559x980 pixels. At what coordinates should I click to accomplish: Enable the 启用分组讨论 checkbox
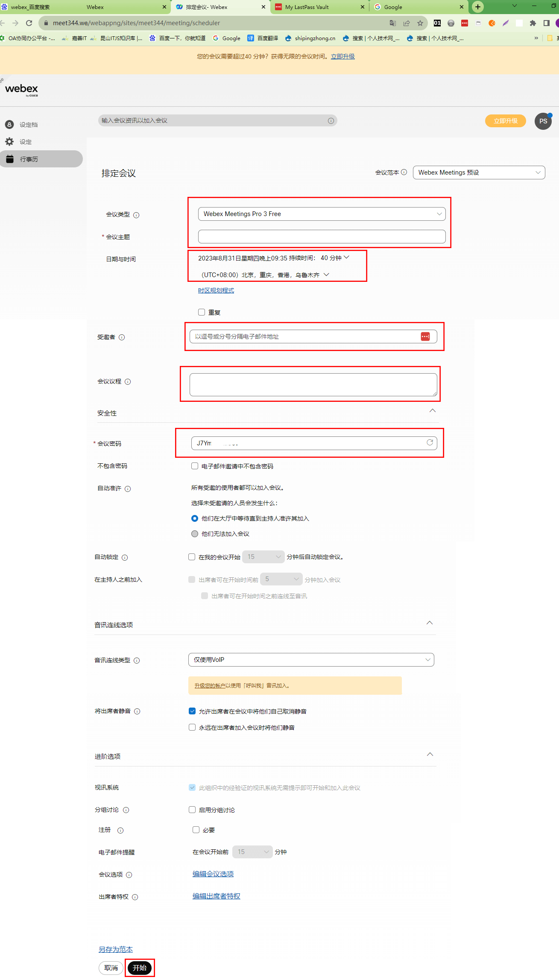click(192, 810)
